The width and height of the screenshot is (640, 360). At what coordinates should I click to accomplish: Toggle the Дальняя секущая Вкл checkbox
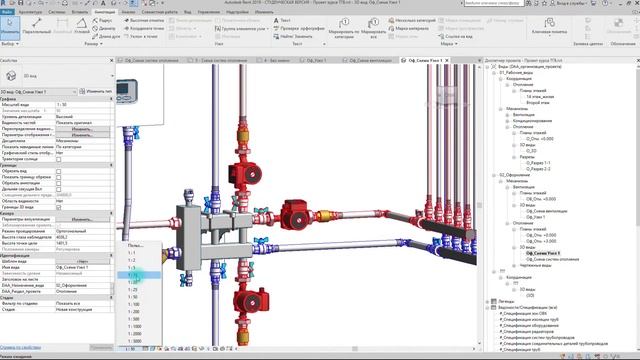58,189
